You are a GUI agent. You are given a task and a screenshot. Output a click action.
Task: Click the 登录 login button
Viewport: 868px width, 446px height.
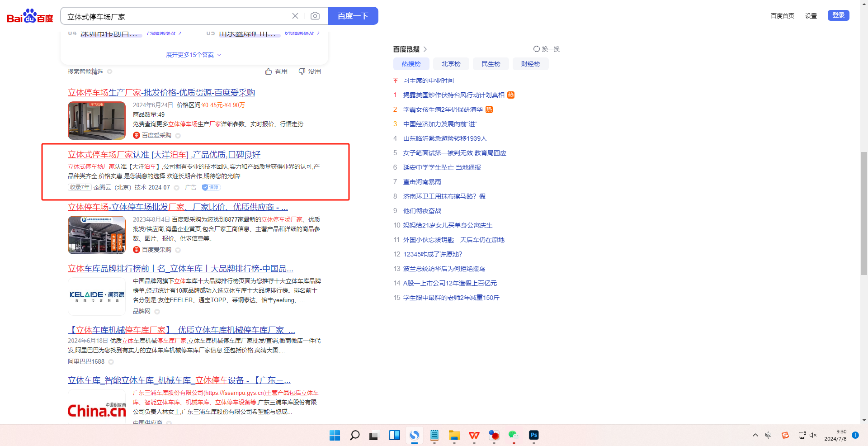click(x=838, y=15)
